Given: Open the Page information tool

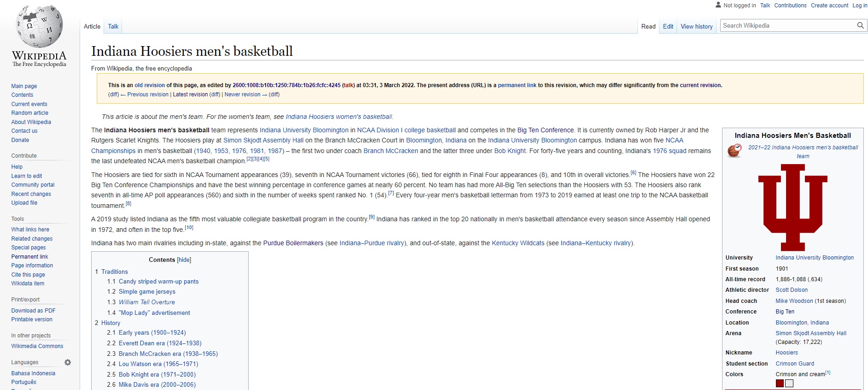Looking at the screenshot, I should tap(32, 266).
